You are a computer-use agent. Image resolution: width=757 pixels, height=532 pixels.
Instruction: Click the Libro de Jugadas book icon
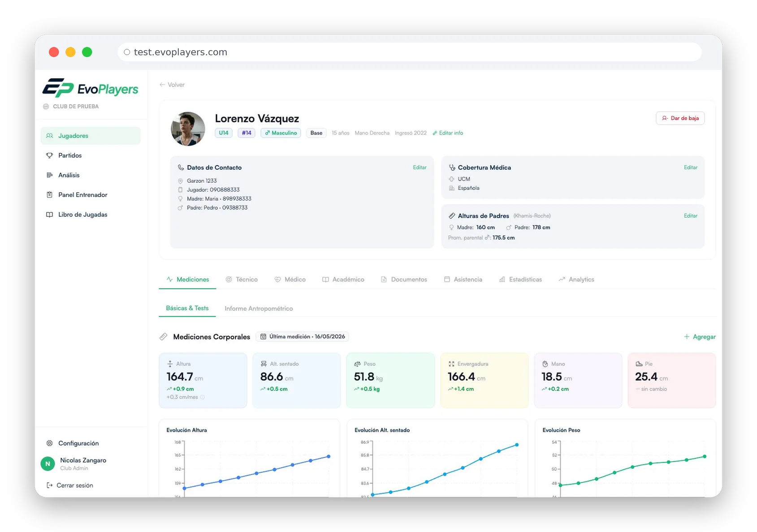50,215
